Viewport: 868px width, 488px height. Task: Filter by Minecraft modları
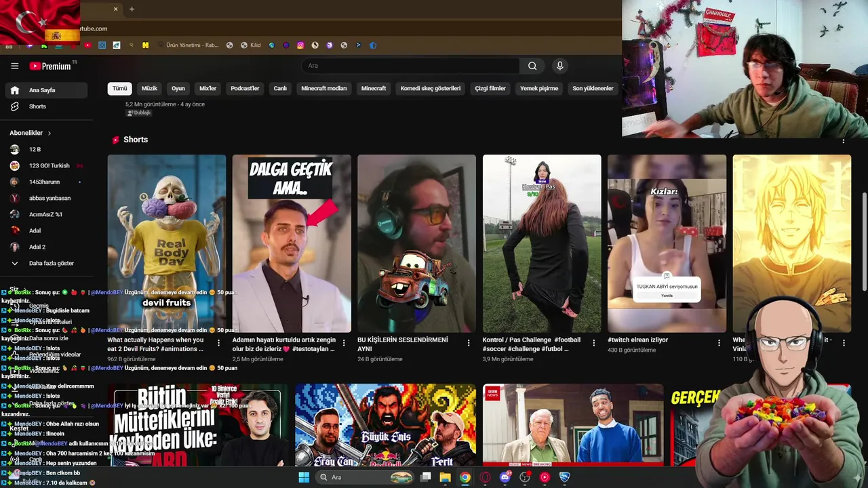click(324, 88)
